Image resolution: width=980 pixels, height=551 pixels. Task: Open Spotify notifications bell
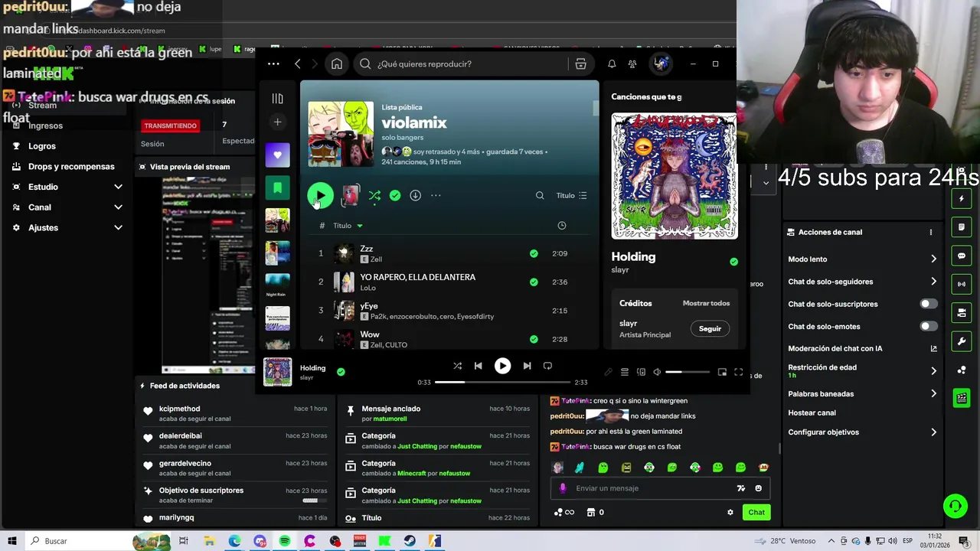(612, 64)
